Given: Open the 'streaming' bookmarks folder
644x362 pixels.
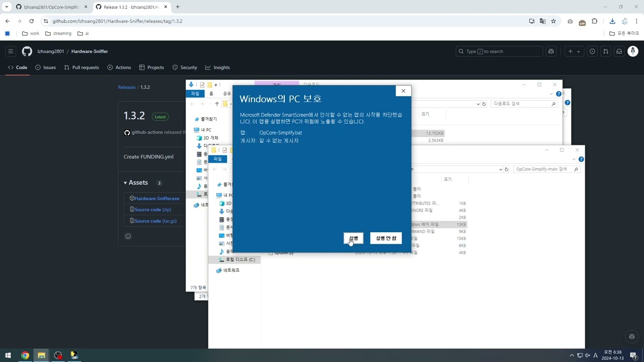Looking at the screenshot, I should tap(58, 34).
